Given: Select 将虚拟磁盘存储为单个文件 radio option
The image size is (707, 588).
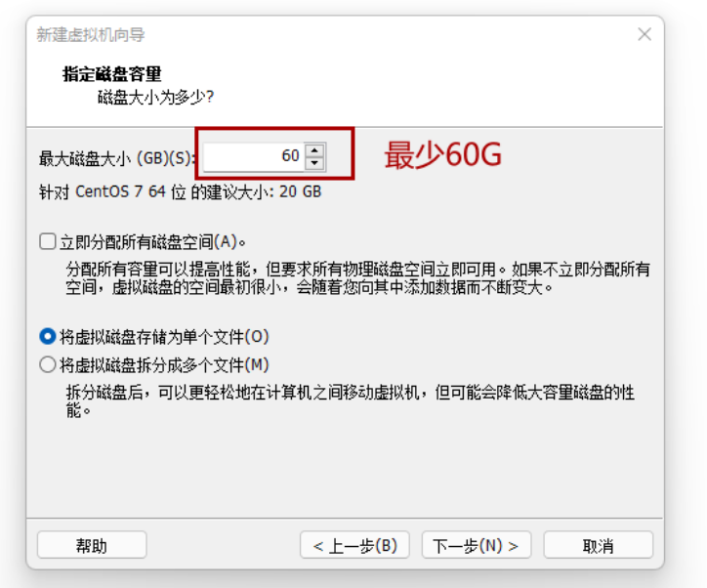Looking at the screenshot, I should click(x=47, y=336).
